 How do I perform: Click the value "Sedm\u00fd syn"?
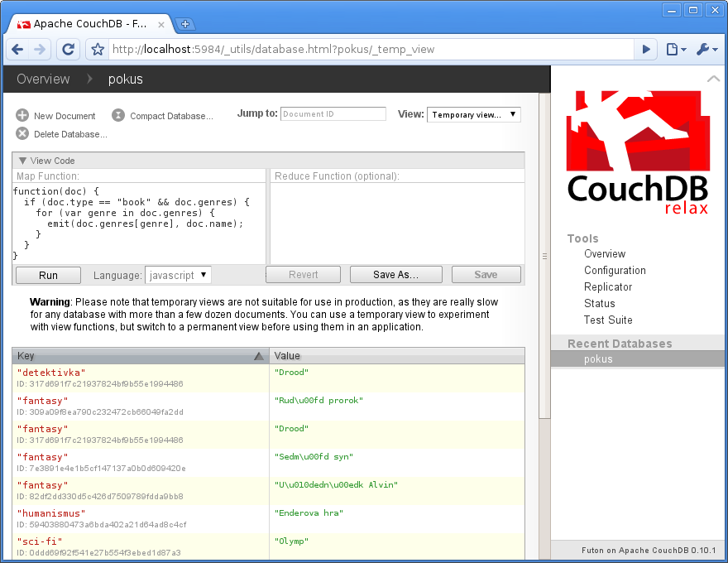tap(314, 457)
